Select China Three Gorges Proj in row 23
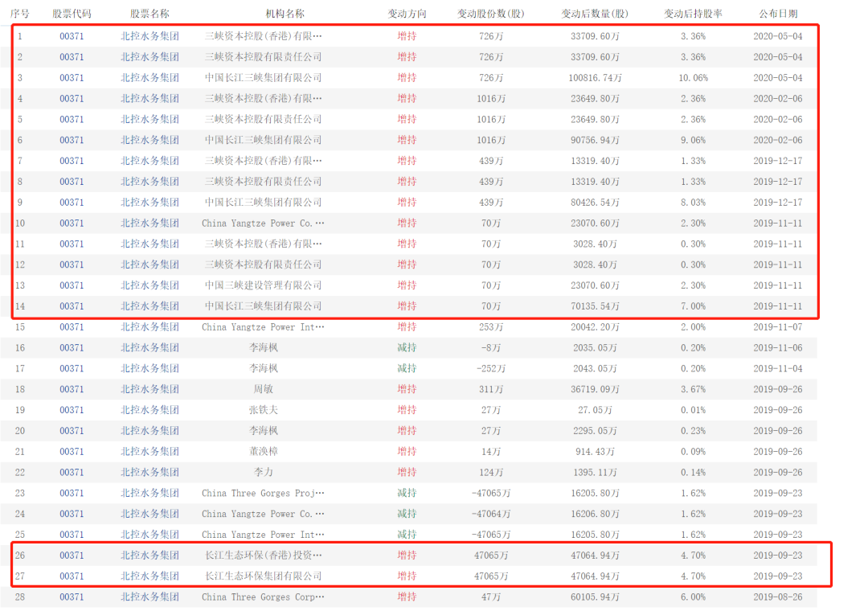 [264, 493]
